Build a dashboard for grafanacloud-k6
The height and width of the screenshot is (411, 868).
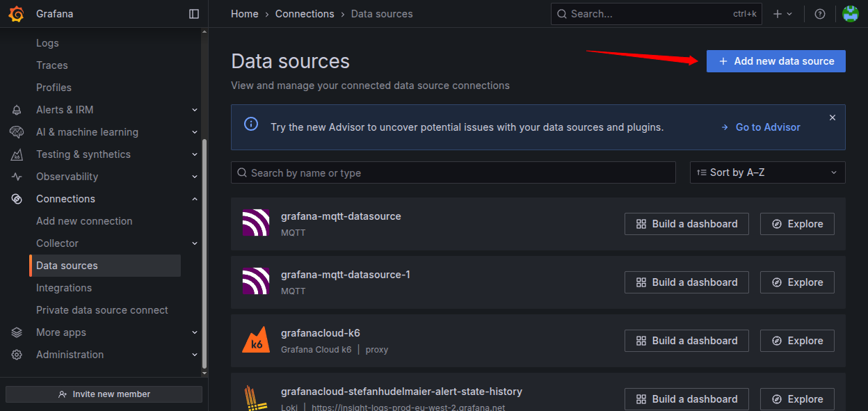686,341
